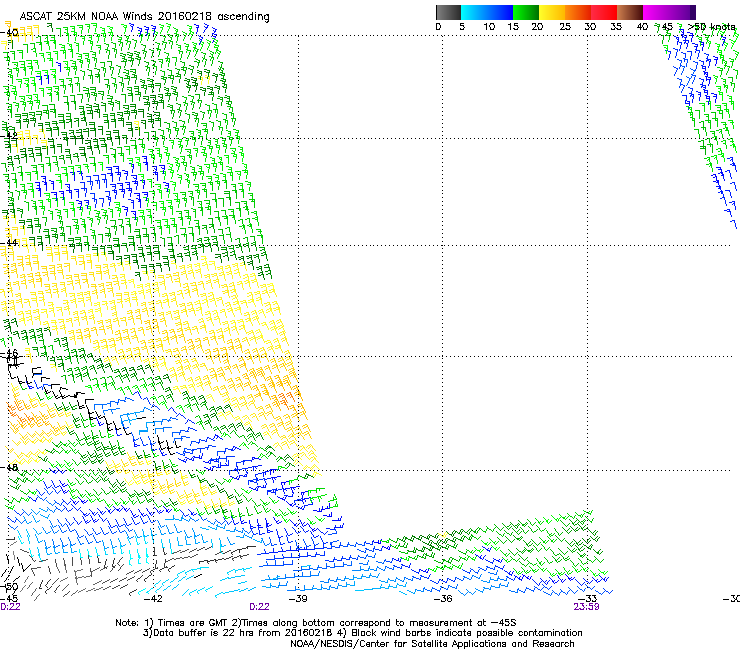Screen dimensions: 740x650
Task: Click the longitude axis label "-42" along the bottom
Action: [x=153, y=599]
